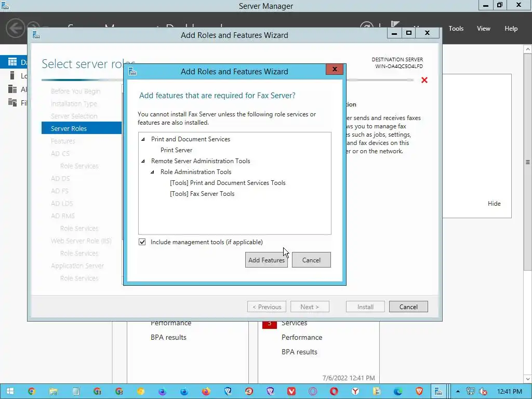Viewport: 532px width, 399px height.
Task: Open the Notepad taskbar icon
Action: pos(76,391)
